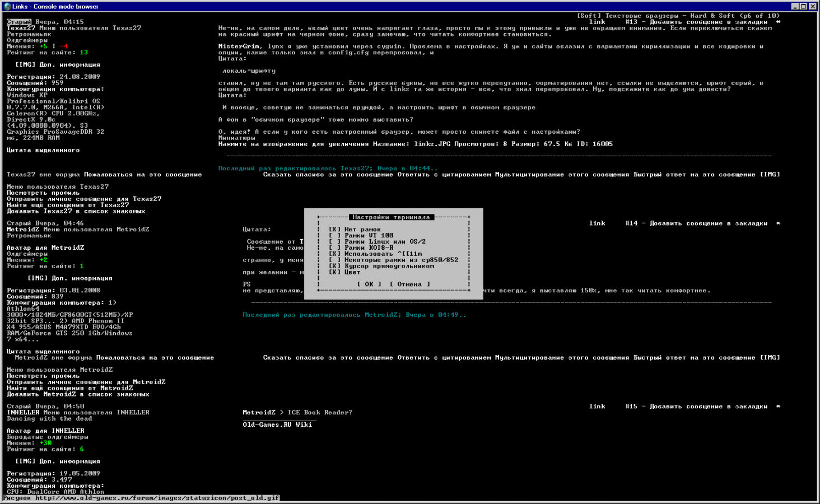Click the "Регистрация: 19.05.2009" line
The width and height of the screenshot is (820, 504).
53,474
